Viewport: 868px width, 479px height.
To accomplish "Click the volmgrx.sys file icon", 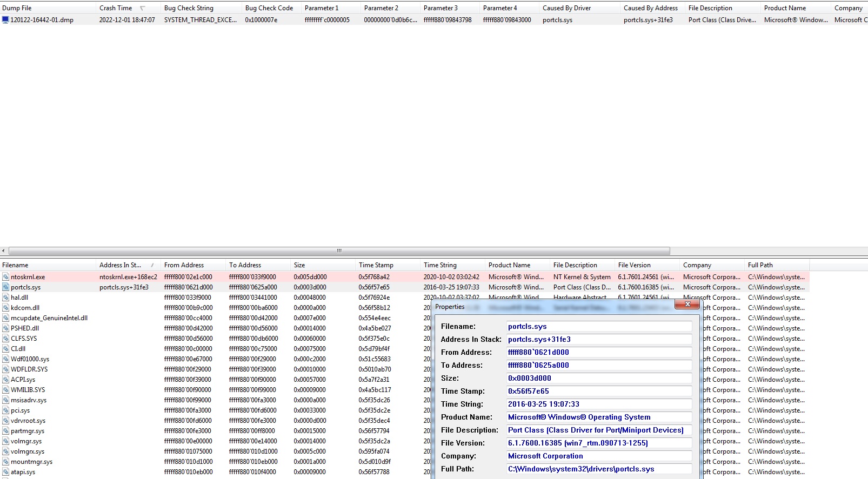I will [5, 451].
